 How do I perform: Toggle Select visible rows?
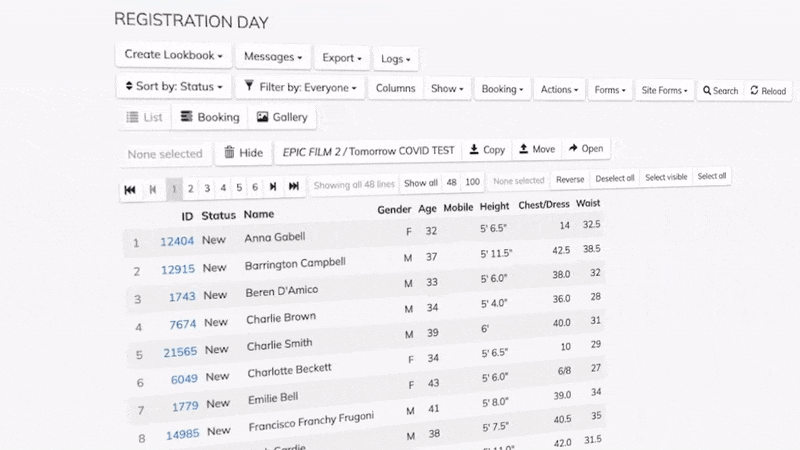click(666, 177)
